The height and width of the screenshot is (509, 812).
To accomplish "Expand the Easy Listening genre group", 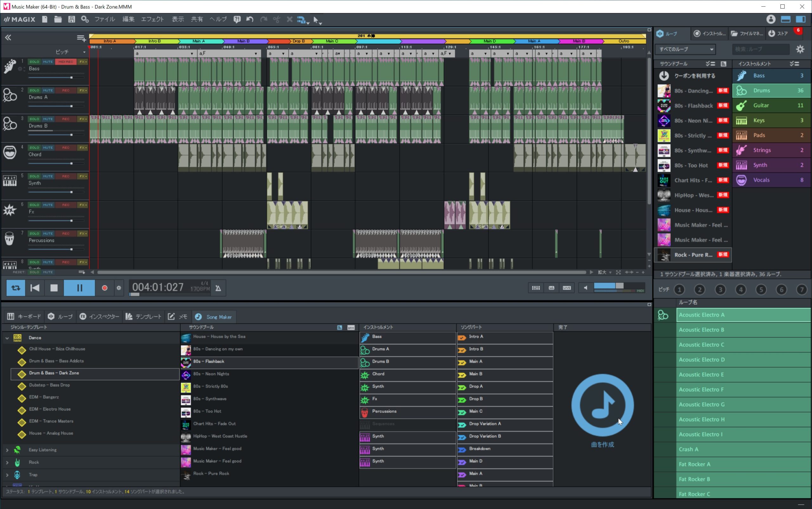I will [7, 450].
